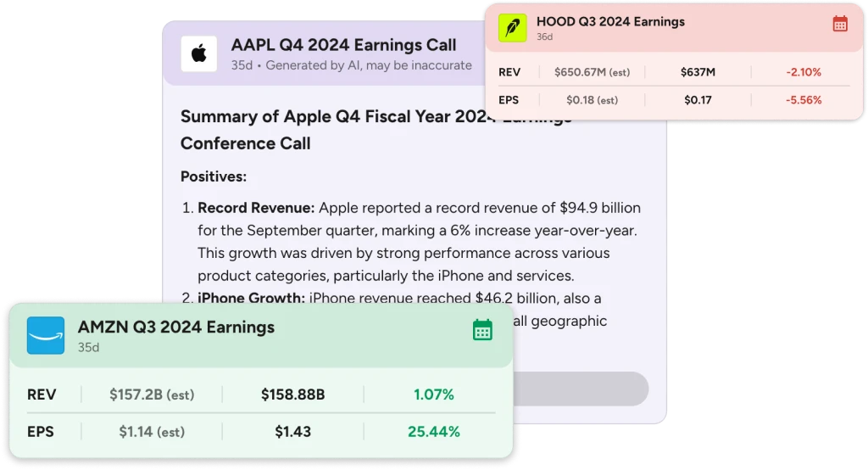Image resolution: width=868 pixels, height=470 pixels.
Task: Open the green calendar icon on AMZN card
Action: click(482, 330)
